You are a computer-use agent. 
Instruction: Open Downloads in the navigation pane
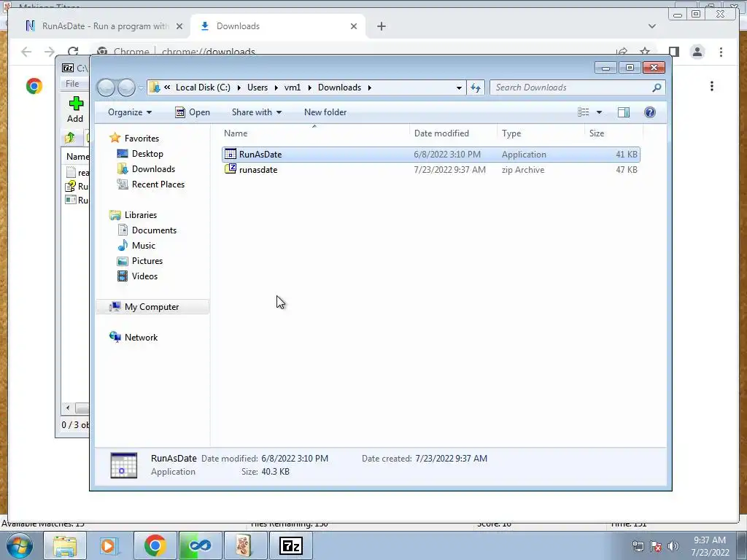(153, 169)
